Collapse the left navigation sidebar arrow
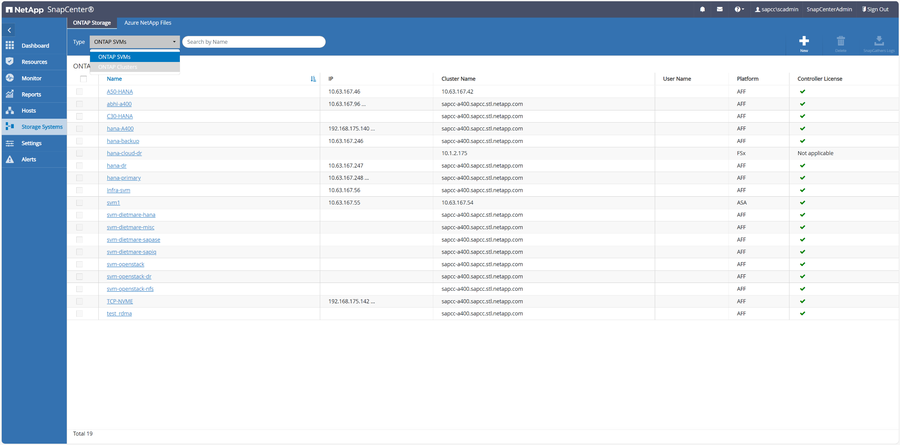The image size is (900, 445). tap(10, 30)
